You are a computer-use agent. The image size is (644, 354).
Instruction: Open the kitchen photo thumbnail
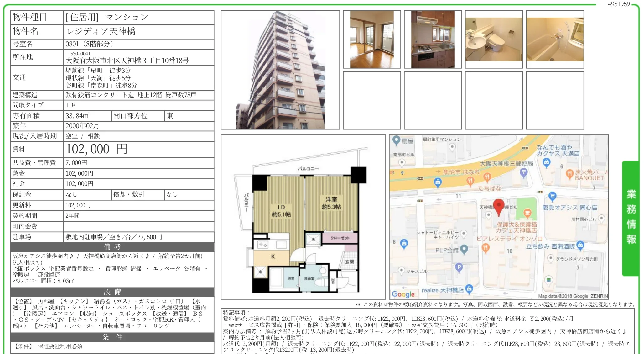433,39
